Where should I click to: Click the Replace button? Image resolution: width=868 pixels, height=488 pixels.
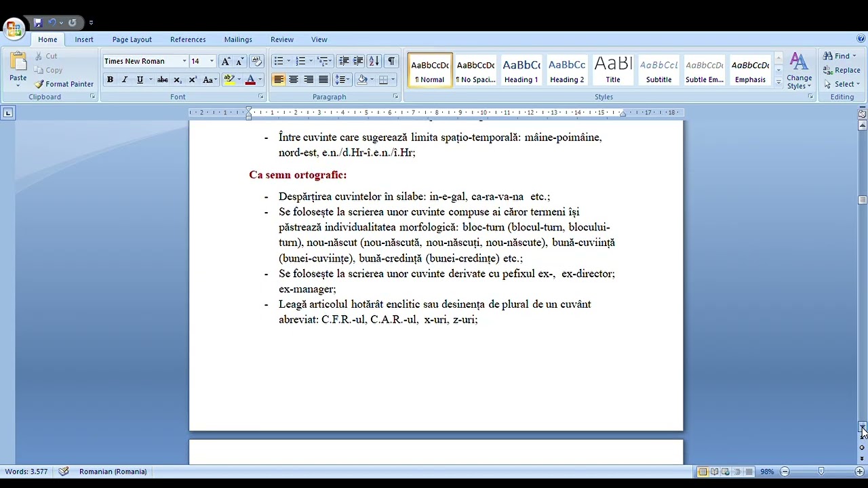pyautogui.click(x=842, y=70)
